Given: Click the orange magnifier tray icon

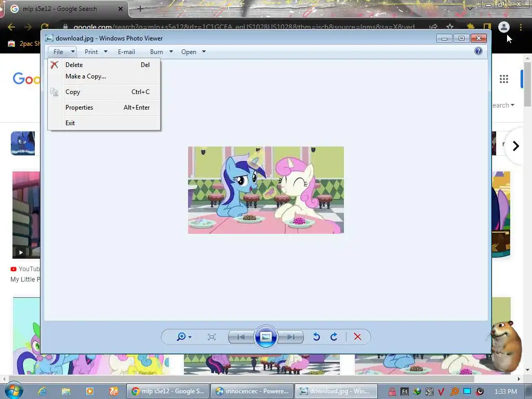Looking at the screenshot, I should (x=454, y=392).
